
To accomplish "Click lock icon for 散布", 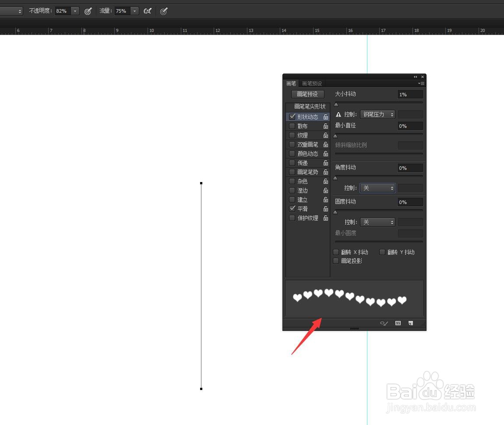I will click(x=326, y=126).
